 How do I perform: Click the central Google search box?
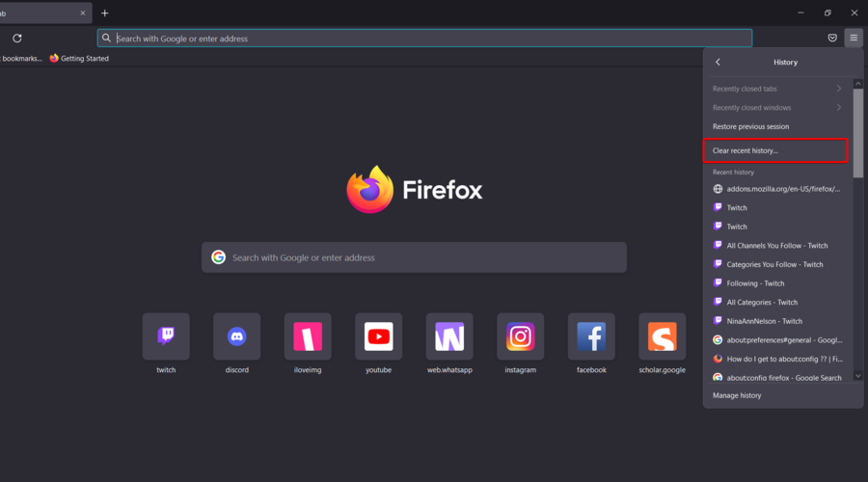(x=414, y=257)
